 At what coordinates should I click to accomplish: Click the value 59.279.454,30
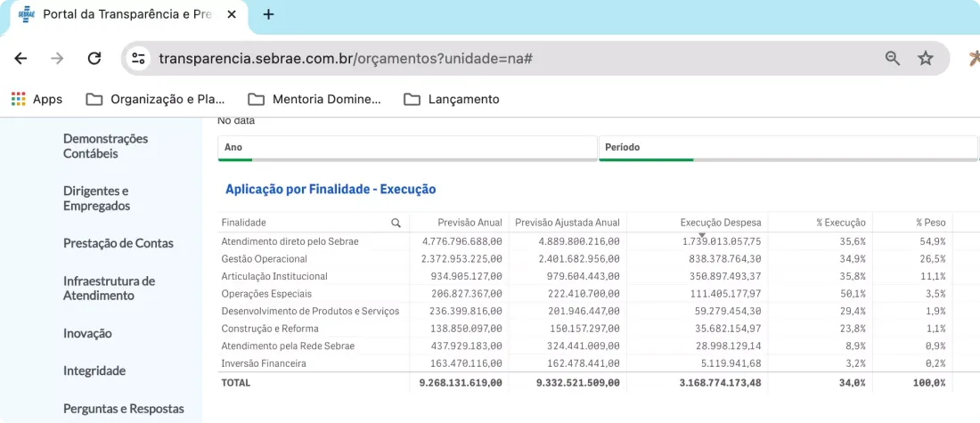[x=728, y=311]
